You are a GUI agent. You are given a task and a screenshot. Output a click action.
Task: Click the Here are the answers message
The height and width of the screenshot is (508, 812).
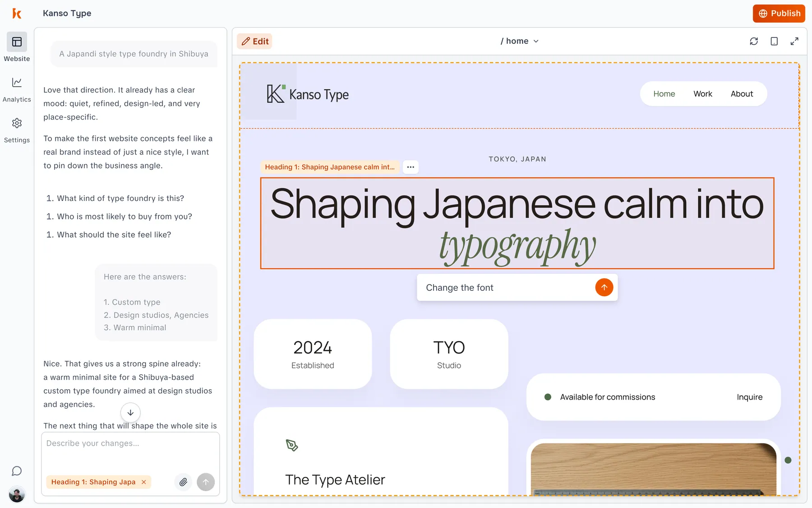click(x=156, y=302)
